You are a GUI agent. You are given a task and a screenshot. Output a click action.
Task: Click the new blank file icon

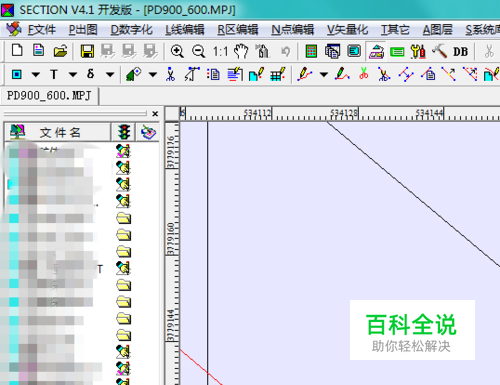[17, 51]
